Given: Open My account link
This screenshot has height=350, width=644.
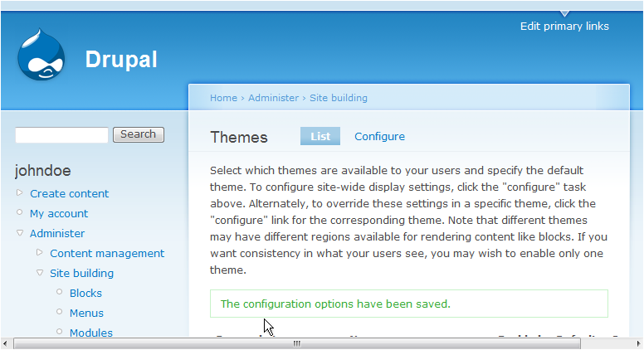Looking at the screenshot, I should click(x=59, y=214).
